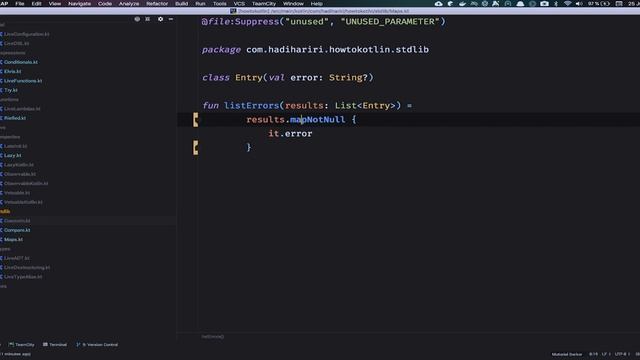This screenshot has width=640, height=360.
Task: Open the File menu
Action: coord(20,4)
